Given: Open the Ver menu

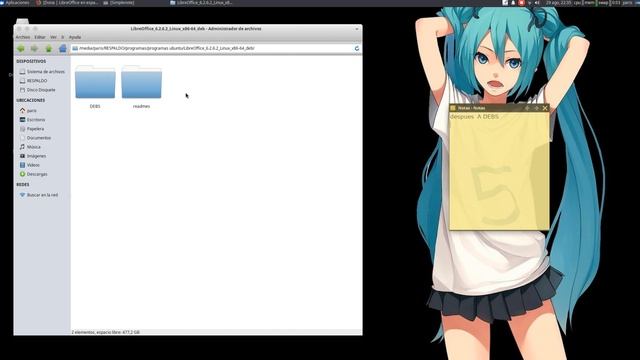Looking at the screenshot, I should tap(53, 37).
